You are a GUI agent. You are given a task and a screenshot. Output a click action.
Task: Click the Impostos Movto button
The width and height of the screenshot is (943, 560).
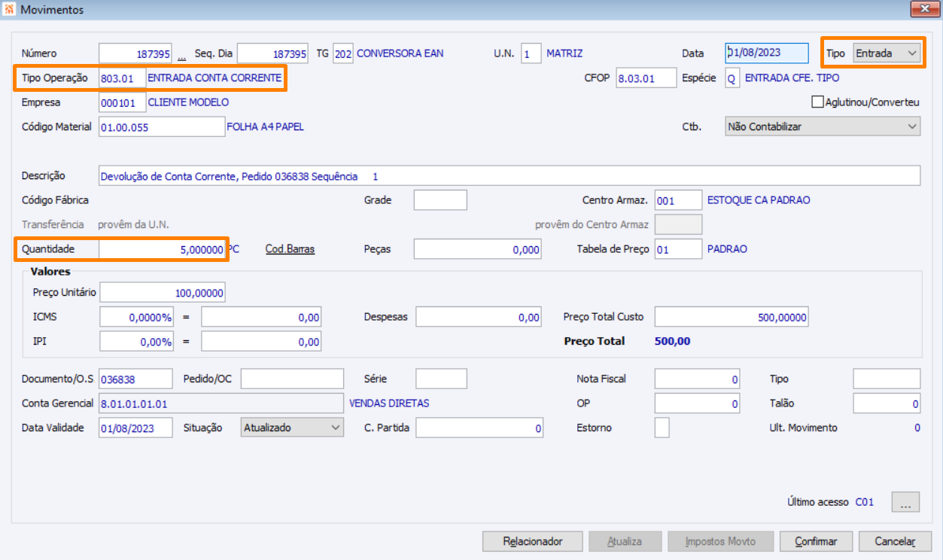[x=719, y=541]
